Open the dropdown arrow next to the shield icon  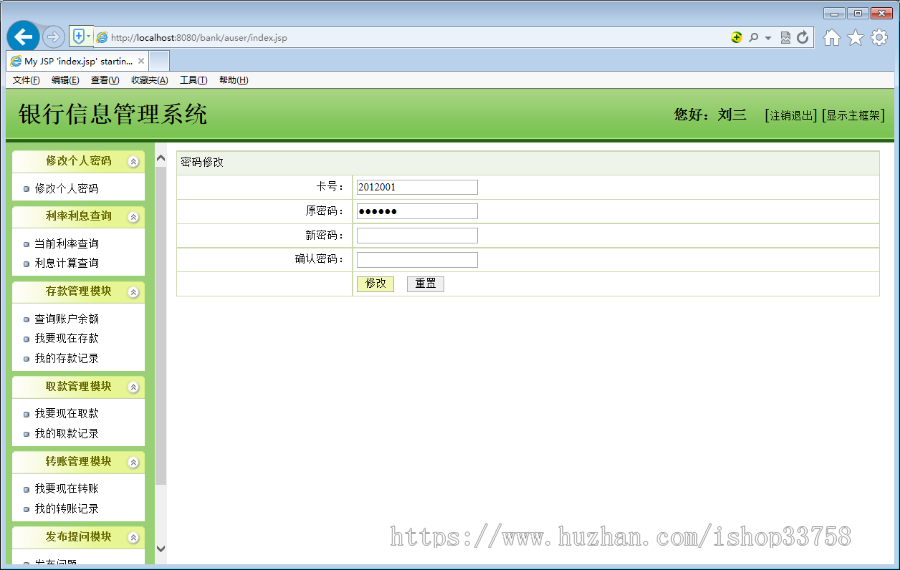[x=88, y=37]
